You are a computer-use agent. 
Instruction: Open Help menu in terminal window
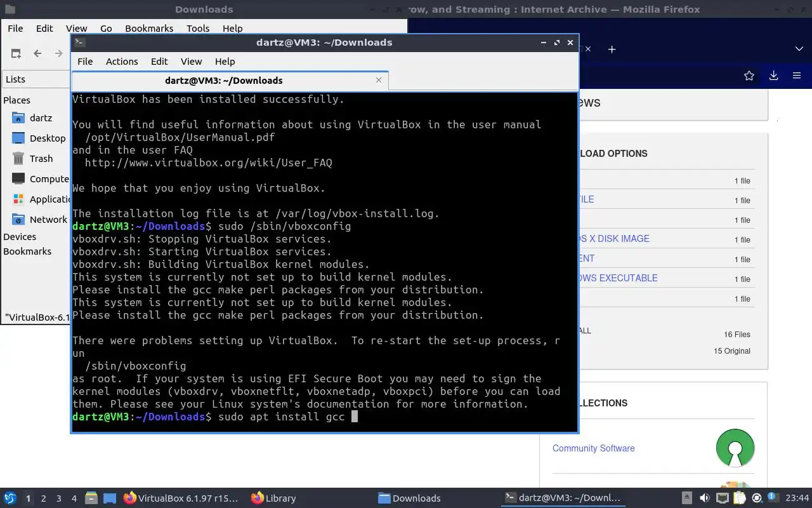[x=225, y=62]
